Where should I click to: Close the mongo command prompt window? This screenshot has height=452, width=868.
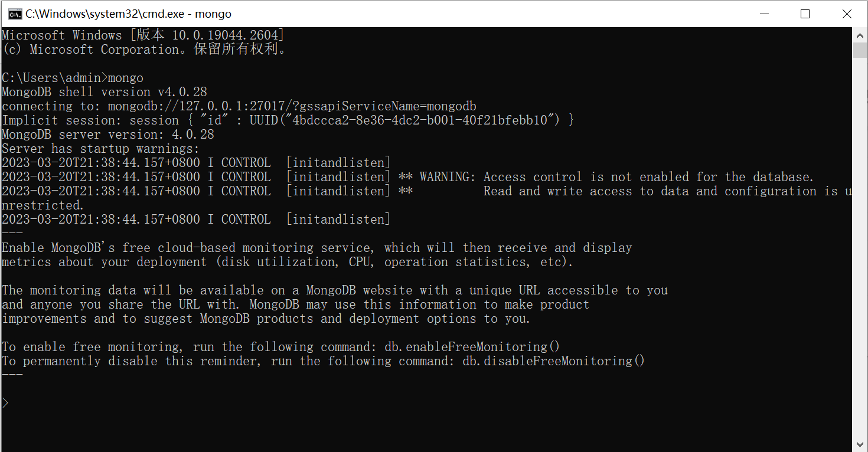coord(847,14)
